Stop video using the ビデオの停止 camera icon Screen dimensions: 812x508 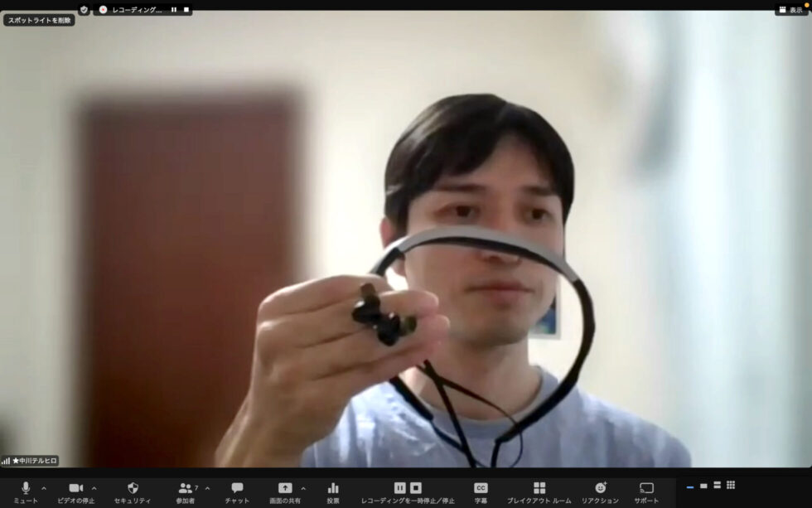tap(76, 488)
